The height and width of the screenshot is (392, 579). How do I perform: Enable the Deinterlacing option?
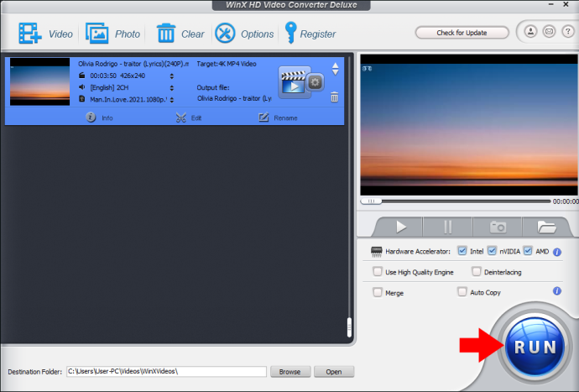pos(477,272)
